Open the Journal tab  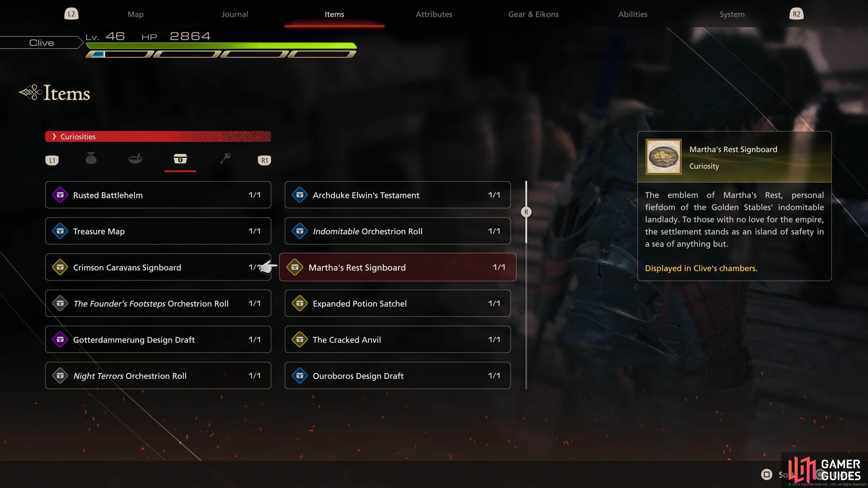click(x=235, y=14)
